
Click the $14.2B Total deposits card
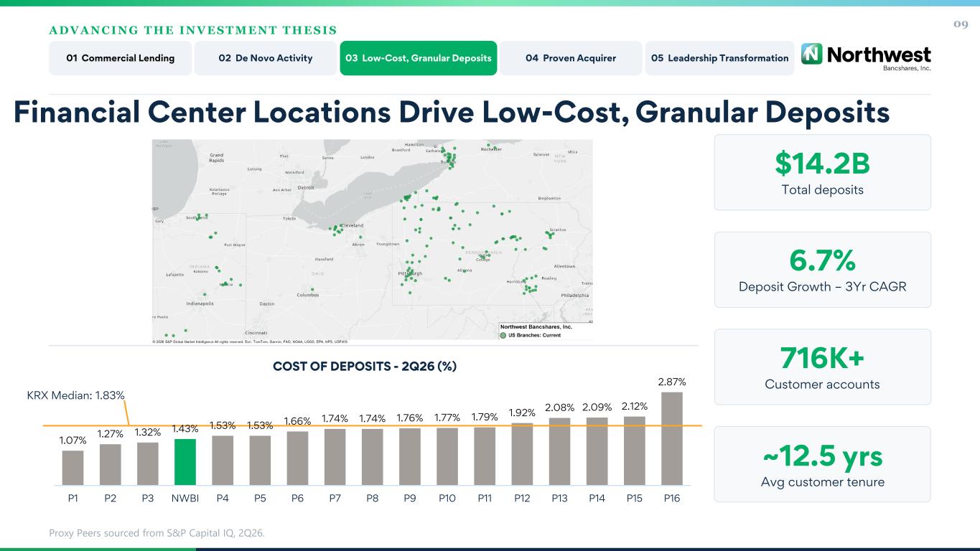pyautogui.click(x=822, y=172)
